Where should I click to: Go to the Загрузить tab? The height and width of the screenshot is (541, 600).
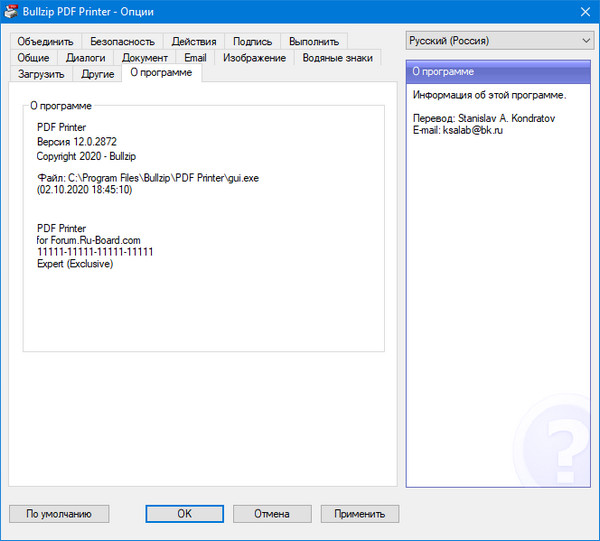[41, 74]
